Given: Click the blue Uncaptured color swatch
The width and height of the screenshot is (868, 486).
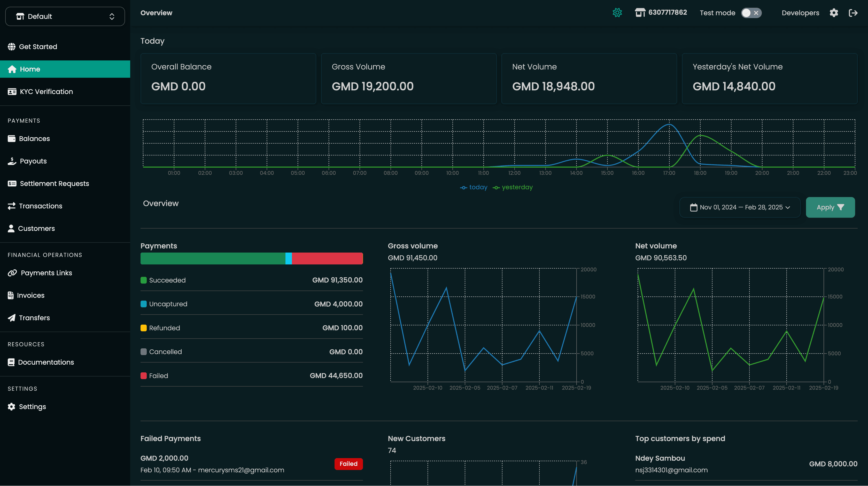Looking at the screenshot, I should 144,304.
